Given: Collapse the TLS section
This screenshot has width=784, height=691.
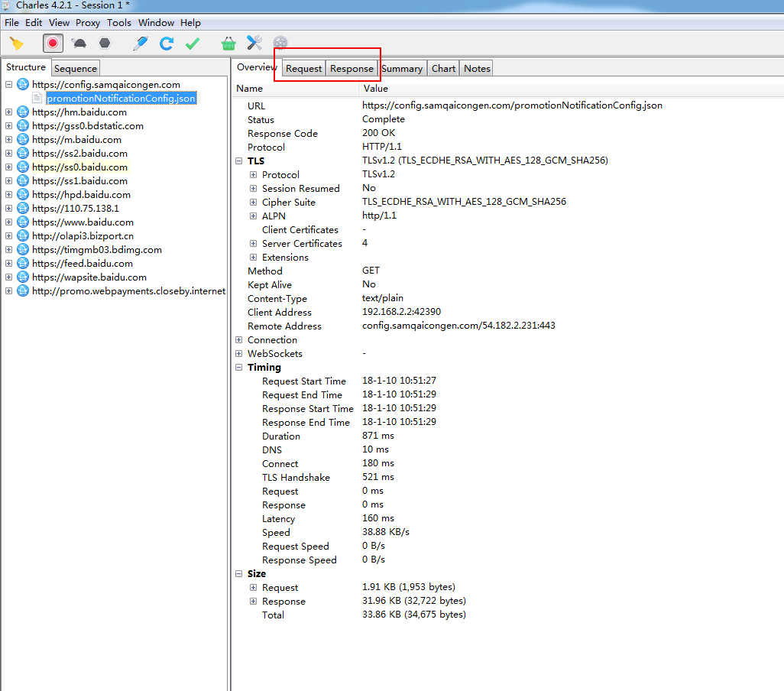Looking at the screenshot, I should coord(239,161).
